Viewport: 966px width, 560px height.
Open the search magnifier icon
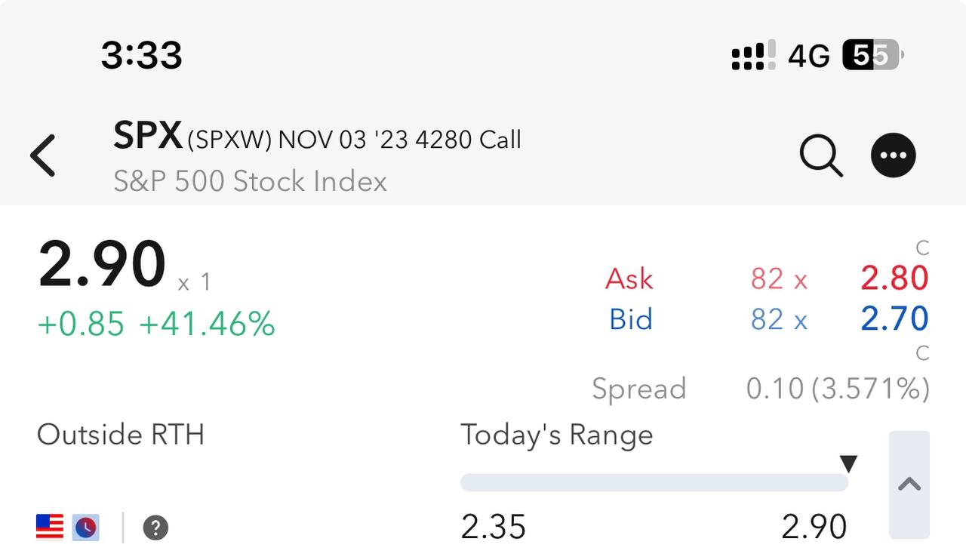coord(820,156)
